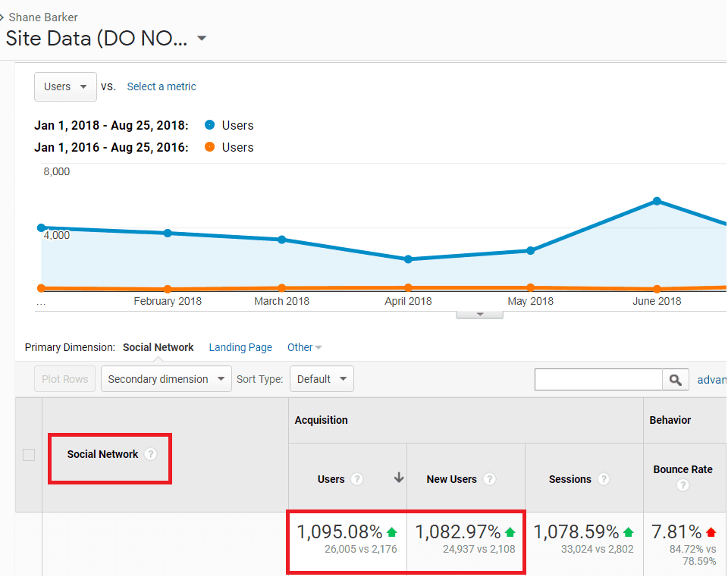Screen dimensions: 728x580
Task: Click the help icon beside Social Network
Action: click(x=151, y=454)
